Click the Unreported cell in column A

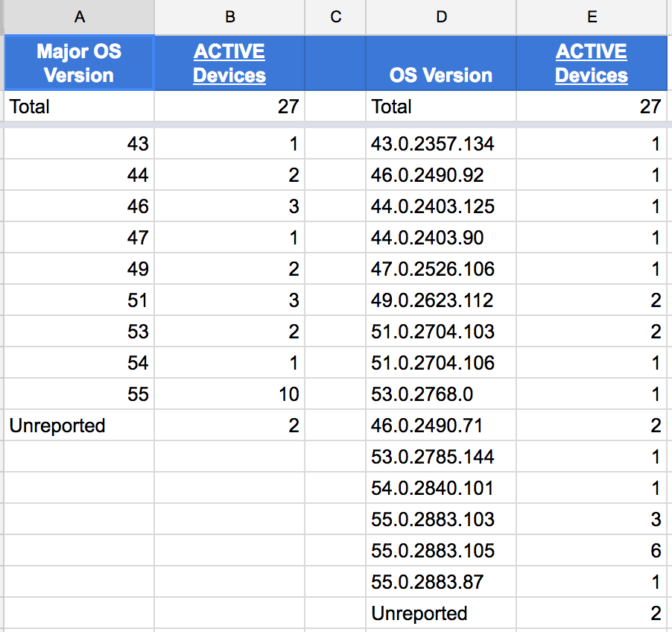(x=79, y=426)
